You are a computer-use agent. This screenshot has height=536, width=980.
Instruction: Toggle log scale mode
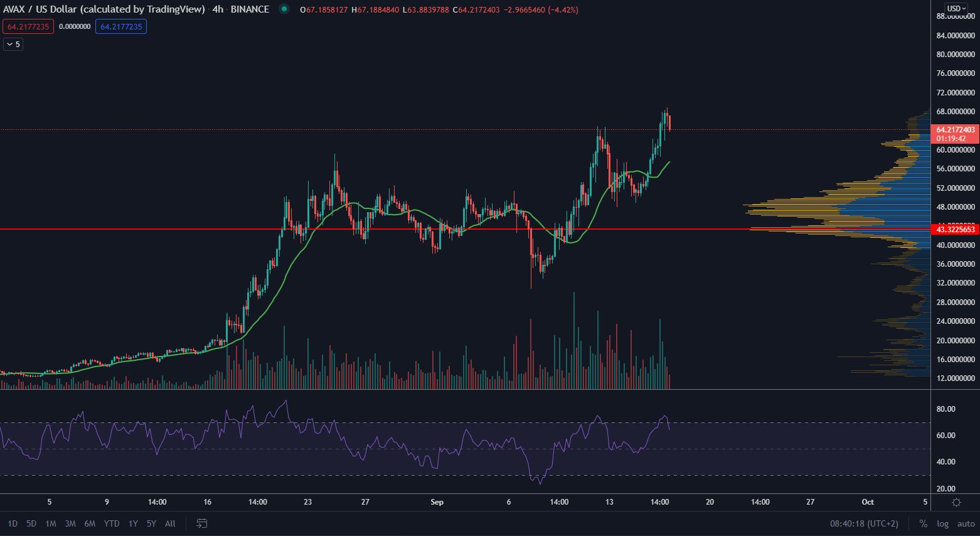click(942, 523)
